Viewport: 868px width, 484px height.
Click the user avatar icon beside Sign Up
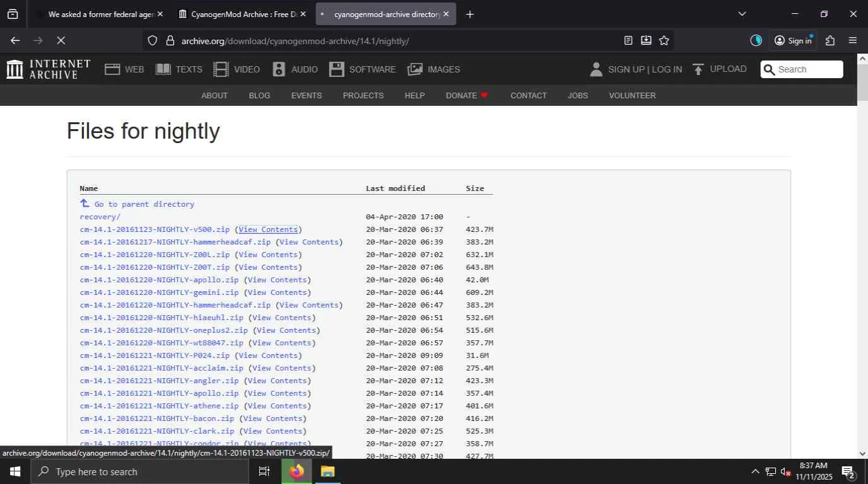[x=596, y=69]
